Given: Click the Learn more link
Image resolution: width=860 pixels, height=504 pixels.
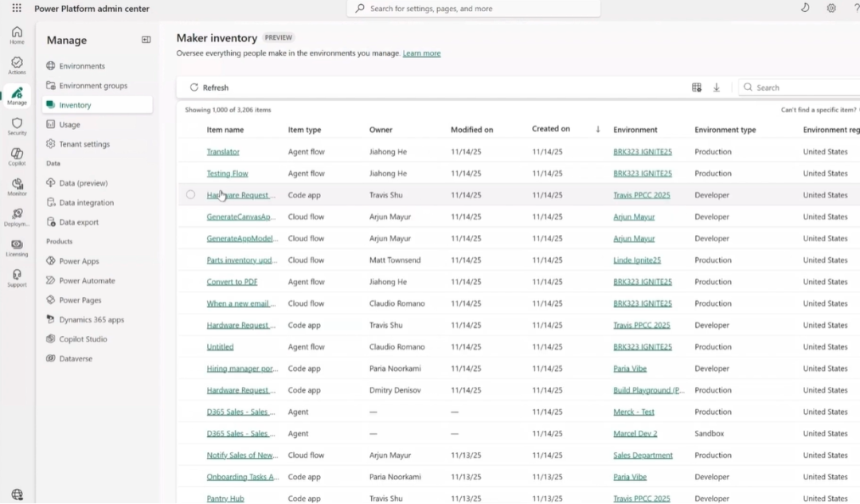Looking at the screenshot, I should 421,53.
